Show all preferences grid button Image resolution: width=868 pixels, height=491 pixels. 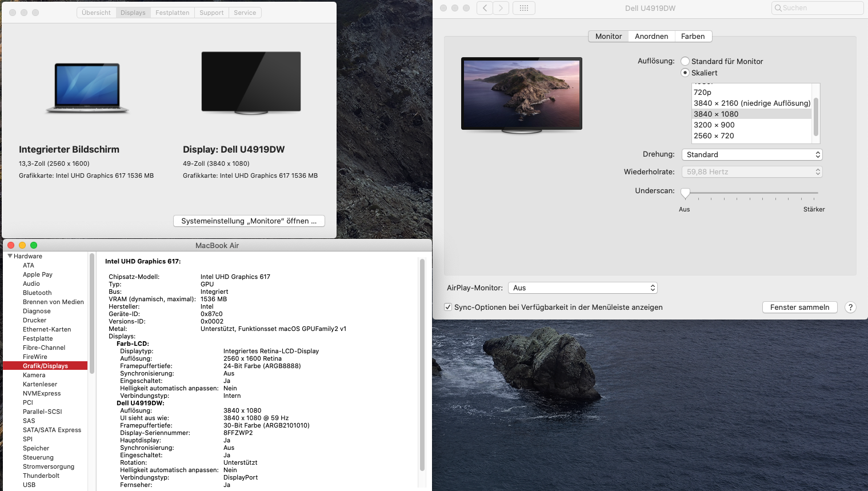pos(524,8)
